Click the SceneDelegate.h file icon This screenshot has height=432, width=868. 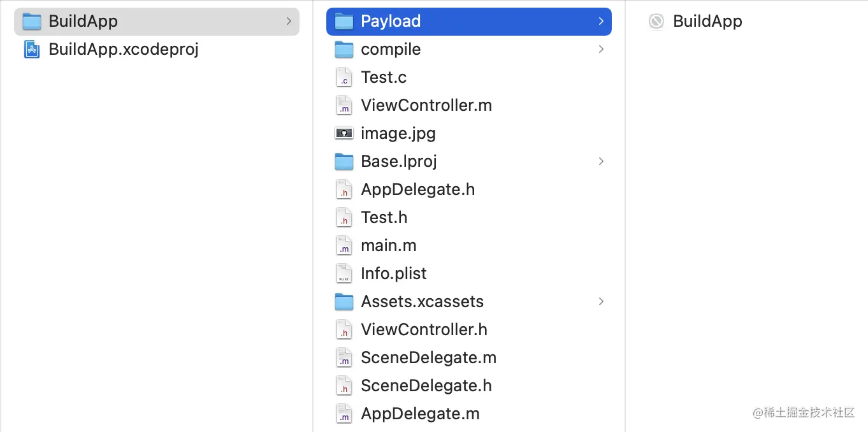(x=344, y=385)
